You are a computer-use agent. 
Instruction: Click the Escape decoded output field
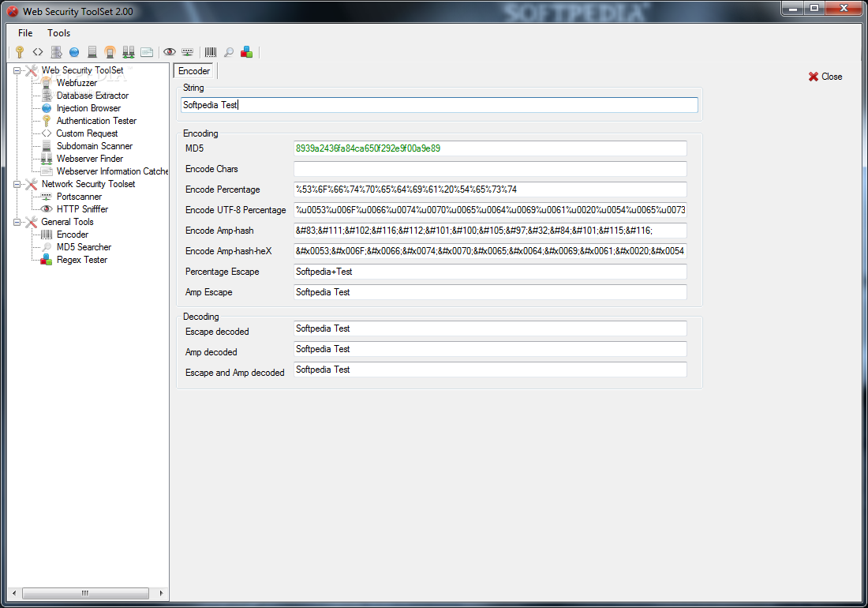[x=490, y=328]
